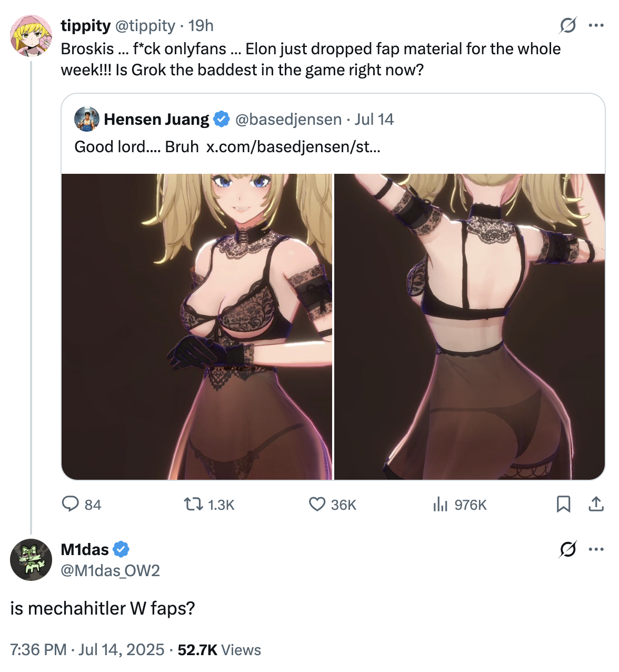
Task: Click the 19h timestamp on tweet
Action: (201, 25)
